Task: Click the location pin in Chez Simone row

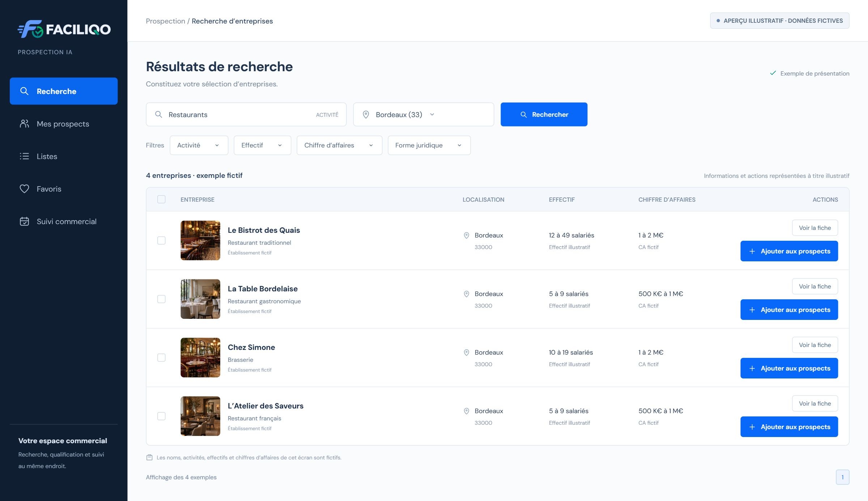Action: (x=467, y=352)
